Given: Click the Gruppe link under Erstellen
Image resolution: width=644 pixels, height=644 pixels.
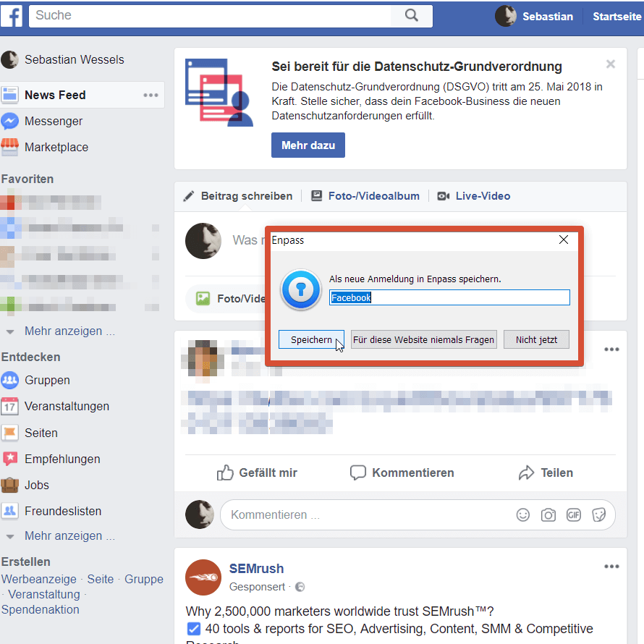Looking at the screenshot, I should (x=144, y=579).
